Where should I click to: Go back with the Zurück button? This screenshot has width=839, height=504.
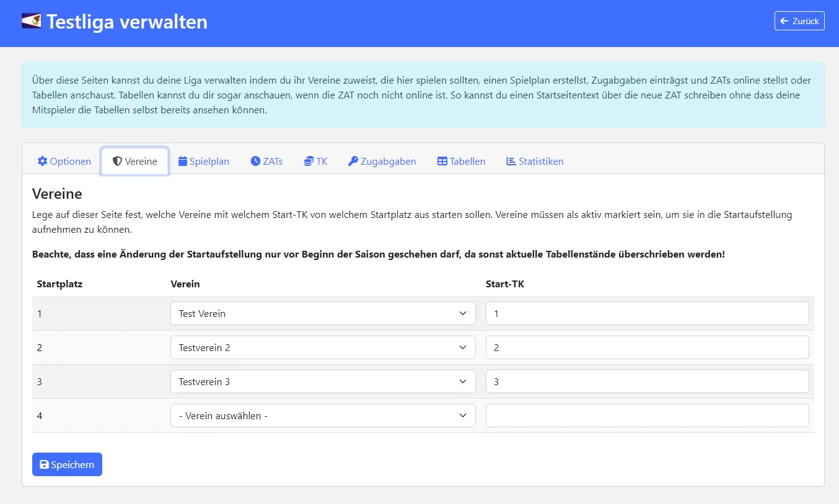pyautogui.click(x=799, y=20)
